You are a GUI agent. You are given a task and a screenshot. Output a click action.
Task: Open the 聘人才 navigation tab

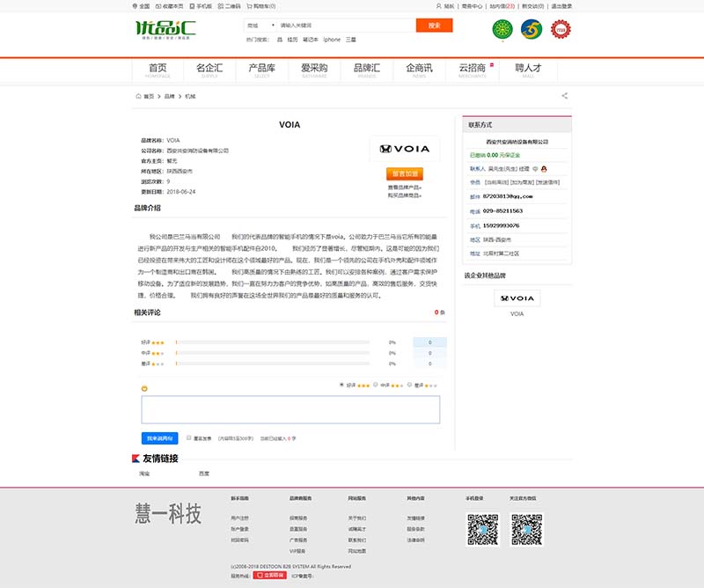point(528,70)
